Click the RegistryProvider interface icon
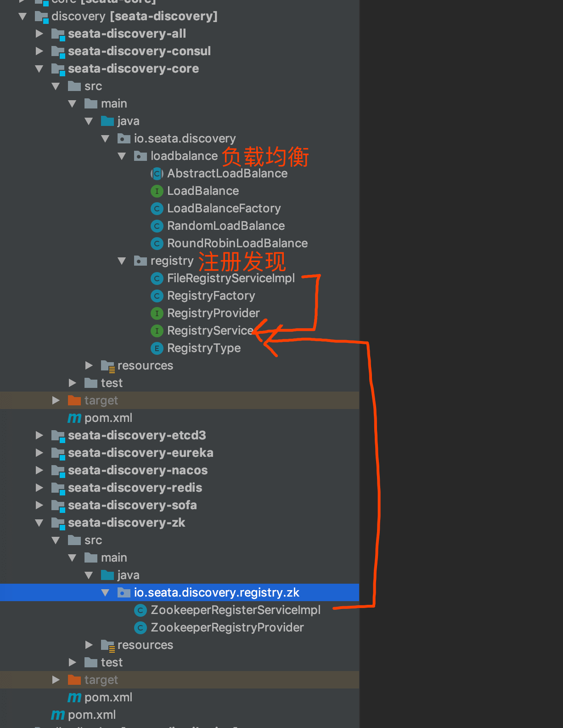This screenshot has height=728, width=563. click(x=157, y=313)
